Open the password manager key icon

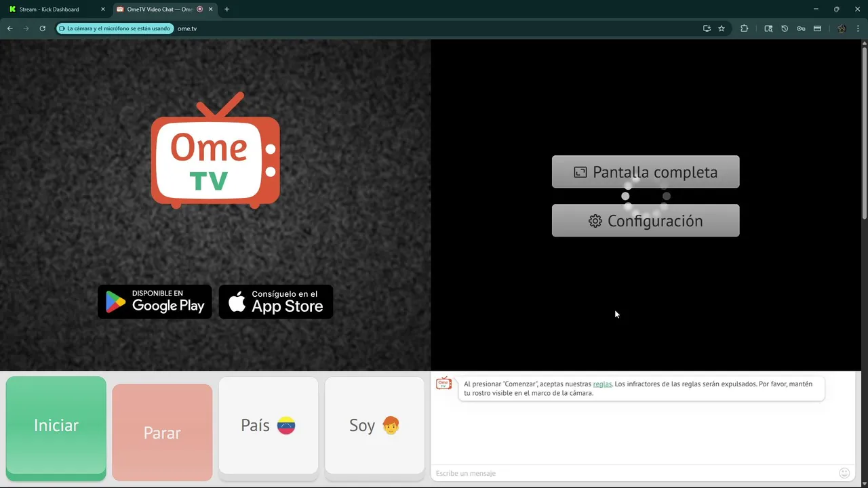(801, 28)
